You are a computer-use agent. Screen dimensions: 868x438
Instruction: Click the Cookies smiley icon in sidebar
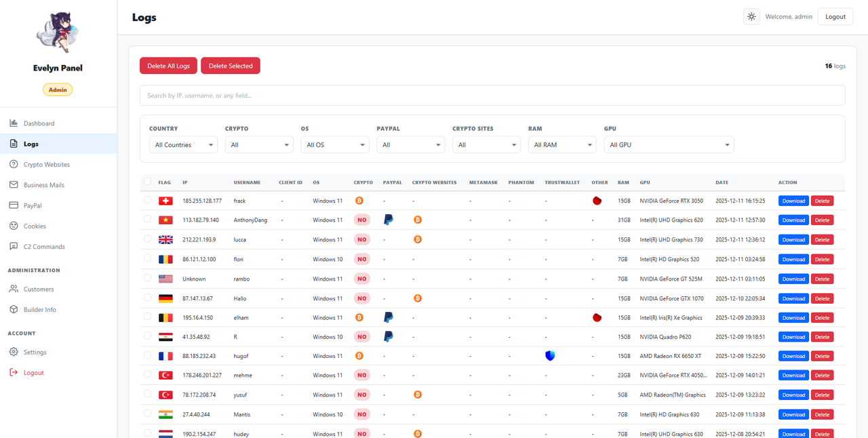(x=14, y=226)
